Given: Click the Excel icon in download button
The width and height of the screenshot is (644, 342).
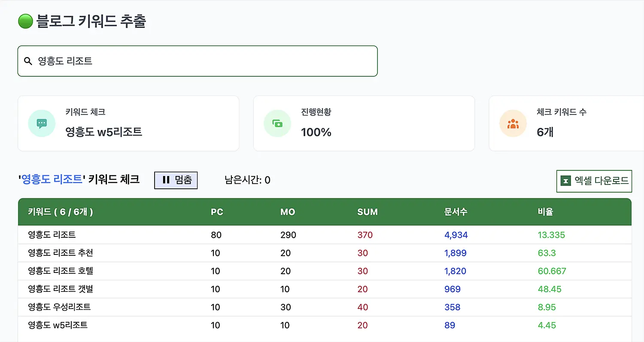Looking at the screenshot, I should point(566,181).
